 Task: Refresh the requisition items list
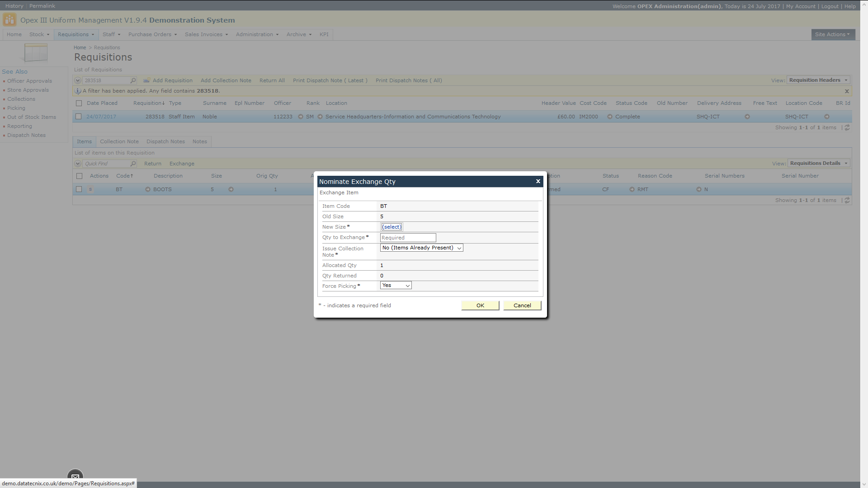(x=847, y=200)
